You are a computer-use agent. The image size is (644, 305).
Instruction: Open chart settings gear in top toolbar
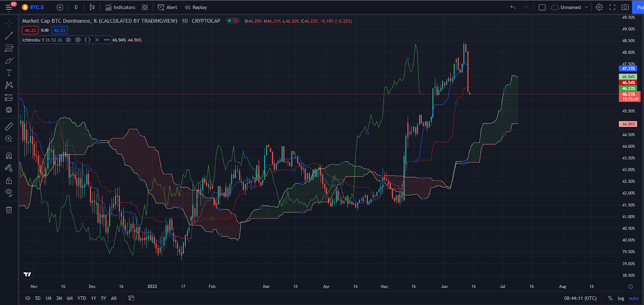click(x=599, y=7)
